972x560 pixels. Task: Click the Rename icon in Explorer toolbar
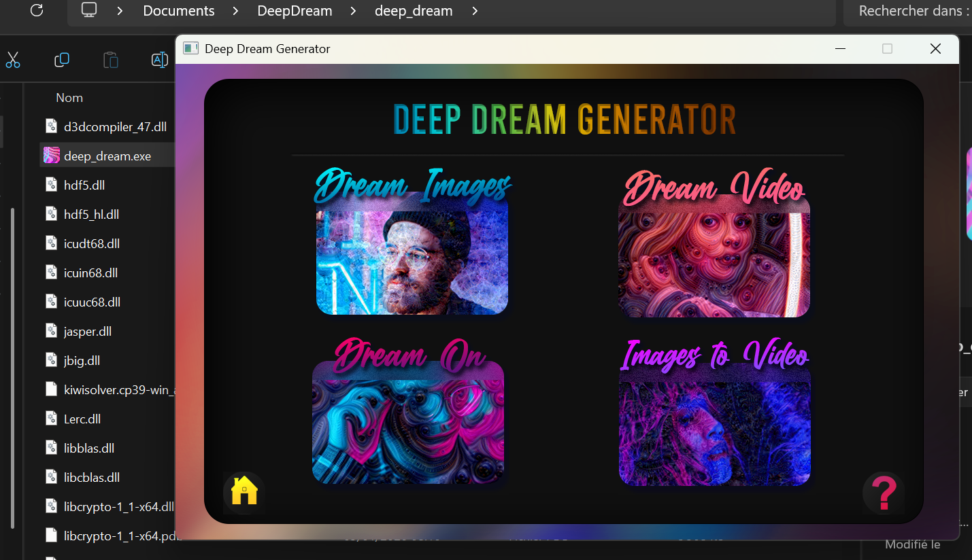[159, 60]
